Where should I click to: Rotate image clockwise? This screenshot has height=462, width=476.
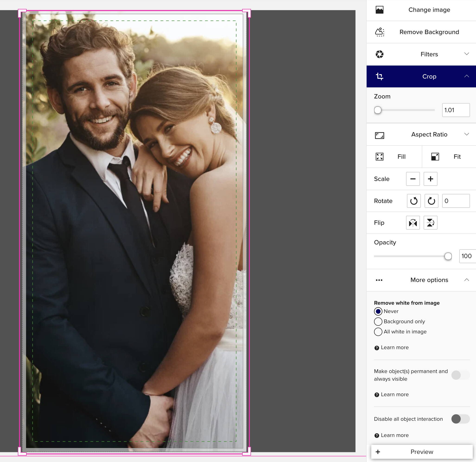pyautogui.click(x=431, y=201)
